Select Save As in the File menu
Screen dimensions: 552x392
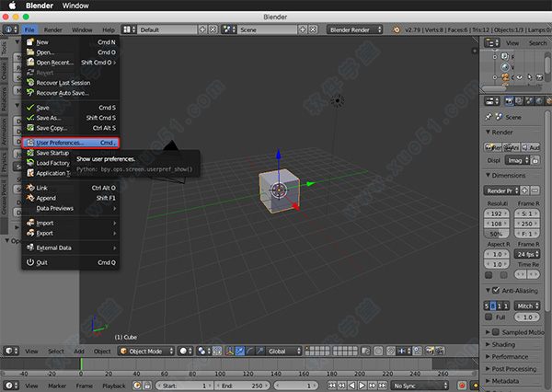pos(71,118)
